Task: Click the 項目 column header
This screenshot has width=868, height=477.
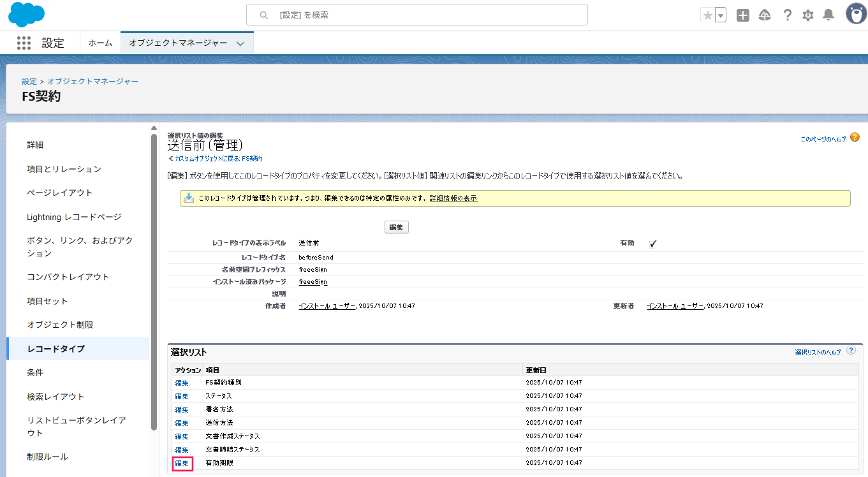Action: tap(212, 370)
